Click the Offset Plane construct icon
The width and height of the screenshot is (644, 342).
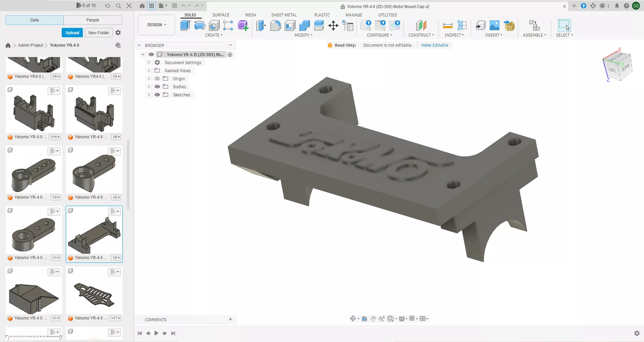pyautogui.click(x=421, y=26)
